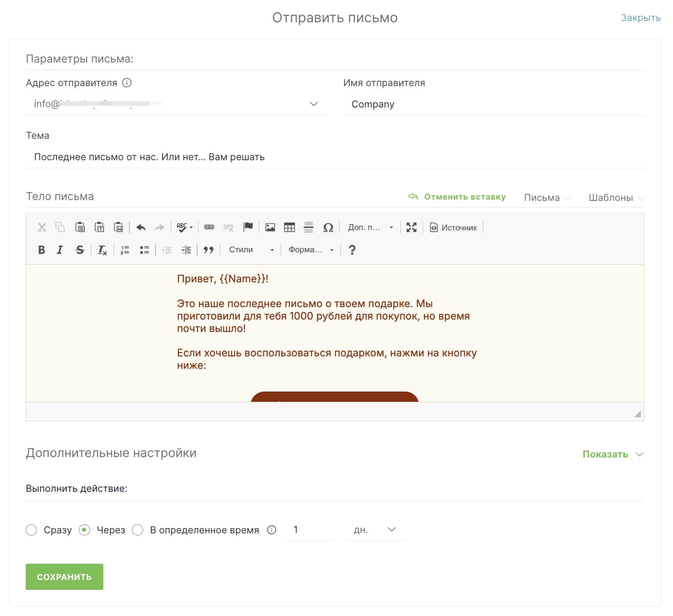Expand Дополнительные настройки via Показать

click(613, 454)
